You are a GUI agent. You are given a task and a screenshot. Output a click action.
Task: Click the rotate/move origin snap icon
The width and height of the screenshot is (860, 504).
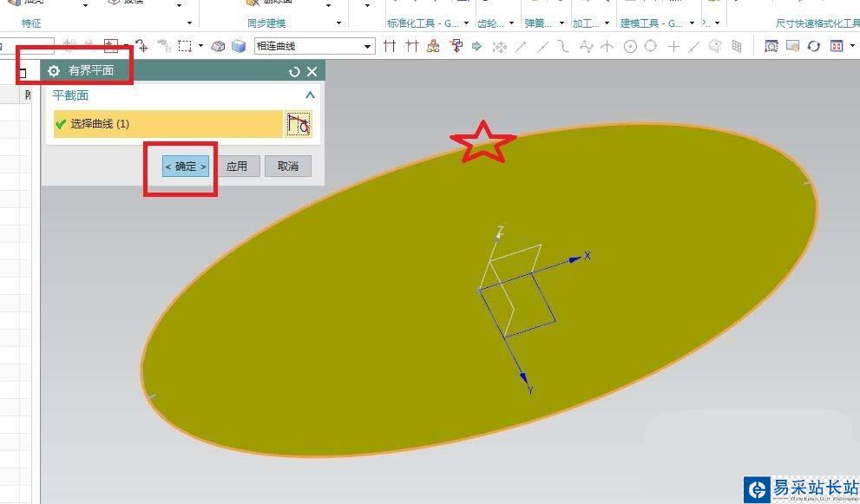pyautogui.click(x=142, y=46)
